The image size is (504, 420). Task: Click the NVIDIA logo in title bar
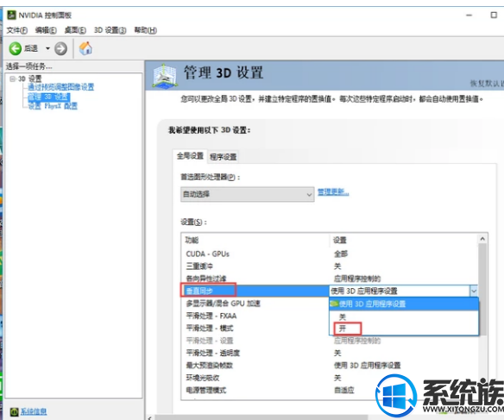point(11,15)
